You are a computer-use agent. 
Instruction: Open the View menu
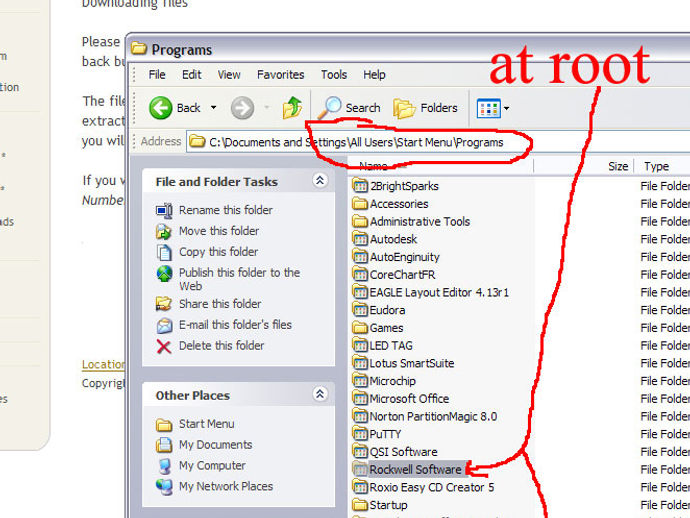point(229,75)
